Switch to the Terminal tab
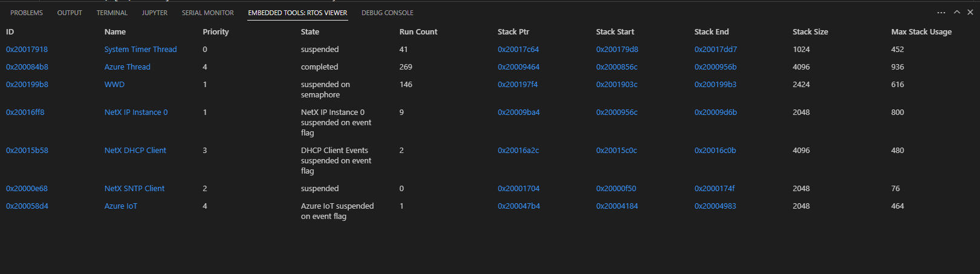This screenshot has height=274, width=980. (112, 13)
